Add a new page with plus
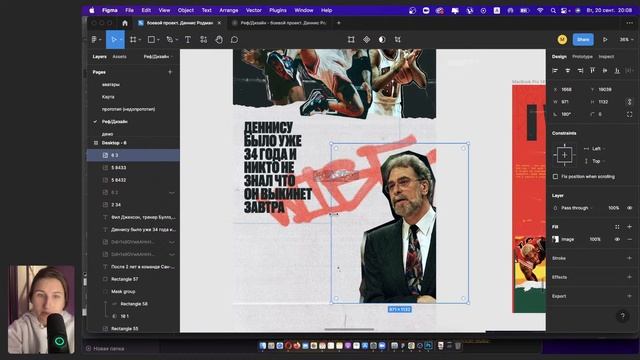 coord(170,72)
